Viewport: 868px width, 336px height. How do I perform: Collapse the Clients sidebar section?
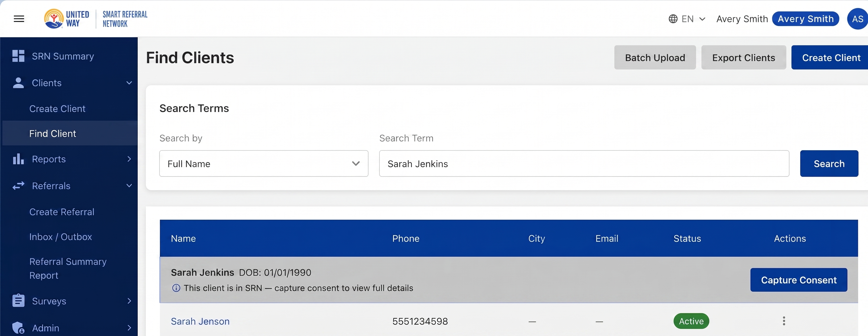pyautogui.click(x=129, y=83)
